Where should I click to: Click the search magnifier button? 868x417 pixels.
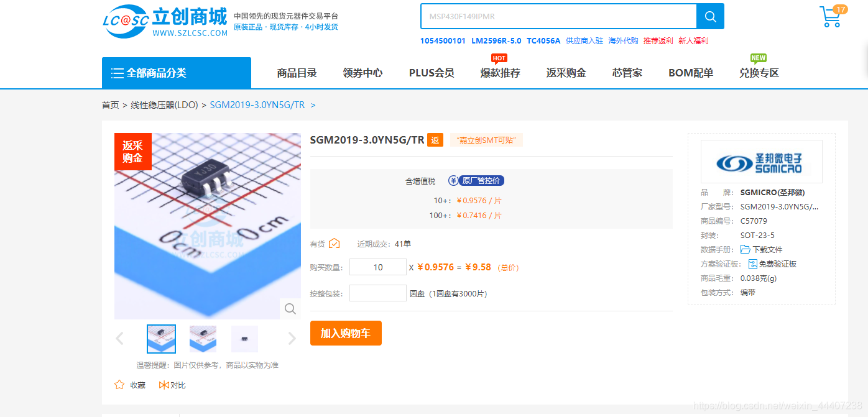point(710,16)
